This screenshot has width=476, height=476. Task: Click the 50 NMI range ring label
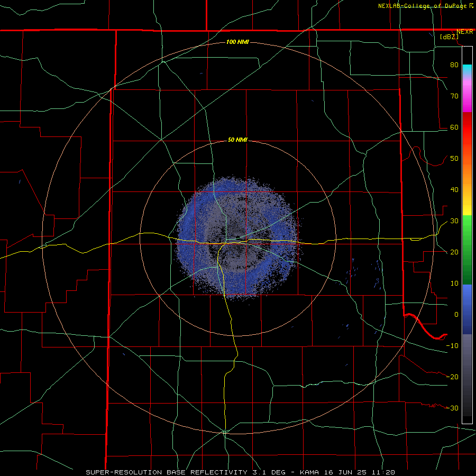click(237, 140)
